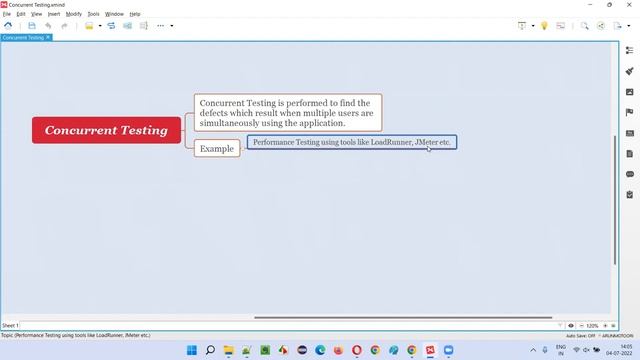
Task: Select the Sheet 1 tab
Action: pos(10,326)
